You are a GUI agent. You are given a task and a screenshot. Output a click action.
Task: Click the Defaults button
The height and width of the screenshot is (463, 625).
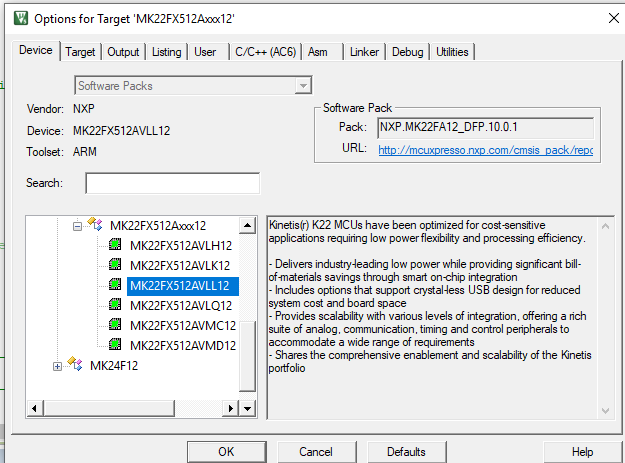tap(407, 452)
